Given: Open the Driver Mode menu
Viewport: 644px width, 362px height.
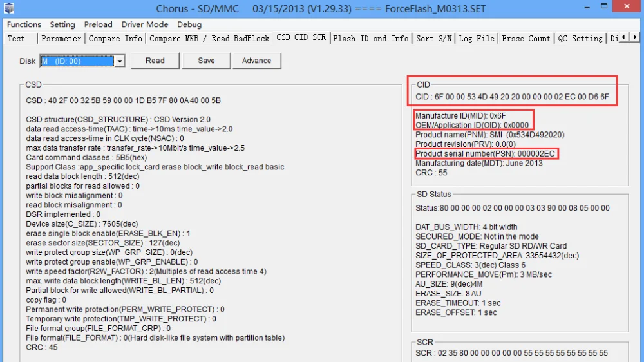Looking at the screenshot, I should tap(144, 24).
